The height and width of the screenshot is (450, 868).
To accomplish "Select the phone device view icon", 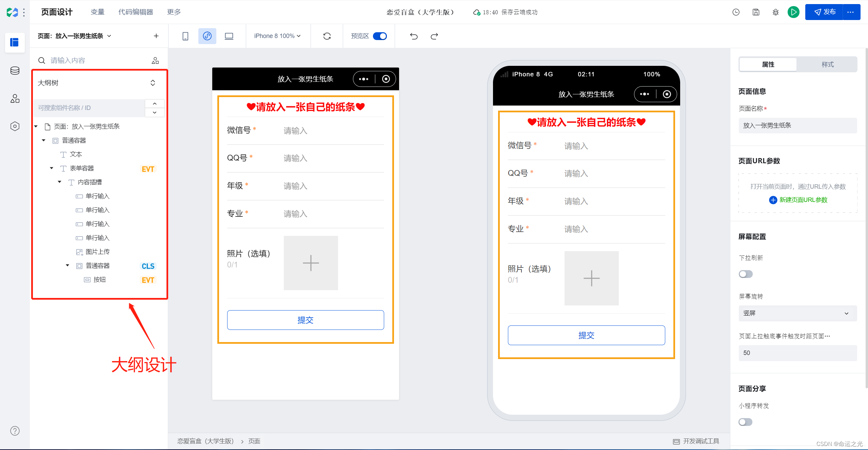I will [185, 36].
